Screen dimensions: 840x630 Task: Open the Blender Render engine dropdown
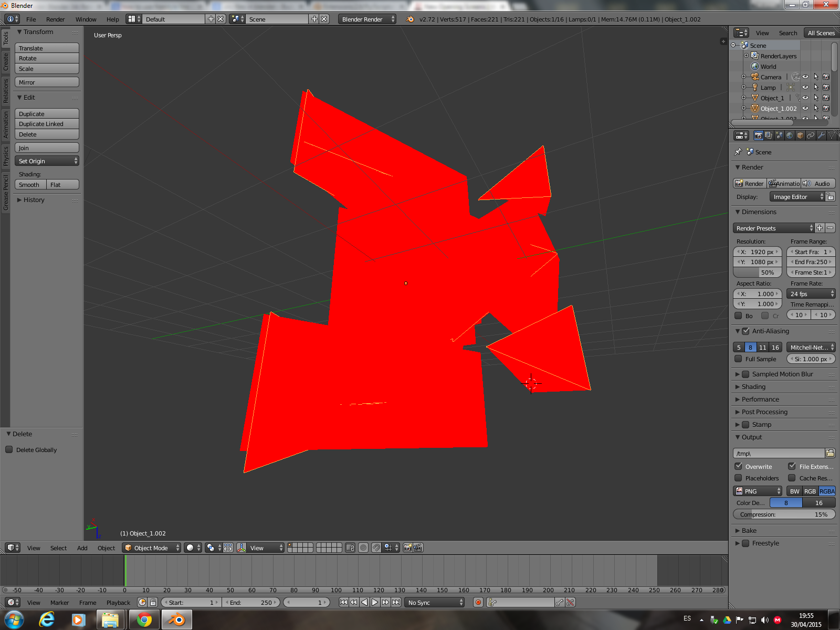pyautogui.click(x=367, y=19)
